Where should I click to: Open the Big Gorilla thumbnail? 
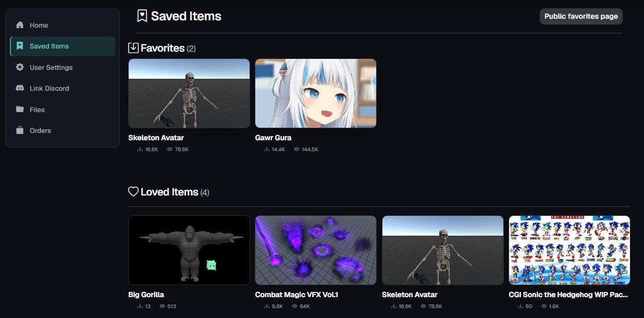click(189, 250)
